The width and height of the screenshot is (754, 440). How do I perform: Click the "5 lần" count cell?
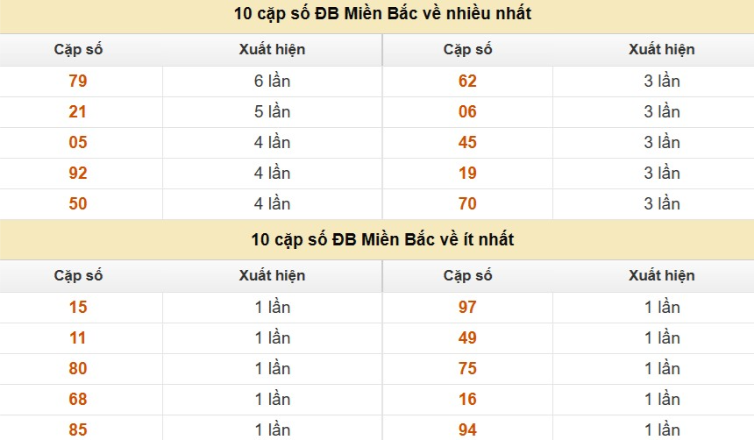click(272, 112)
